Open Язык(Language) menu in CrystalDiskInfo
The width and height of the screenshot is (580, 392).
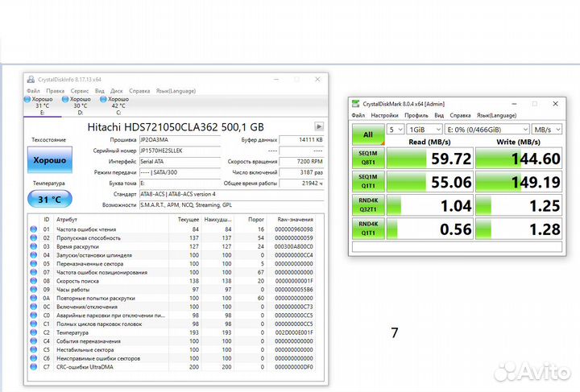coord(176,90)
